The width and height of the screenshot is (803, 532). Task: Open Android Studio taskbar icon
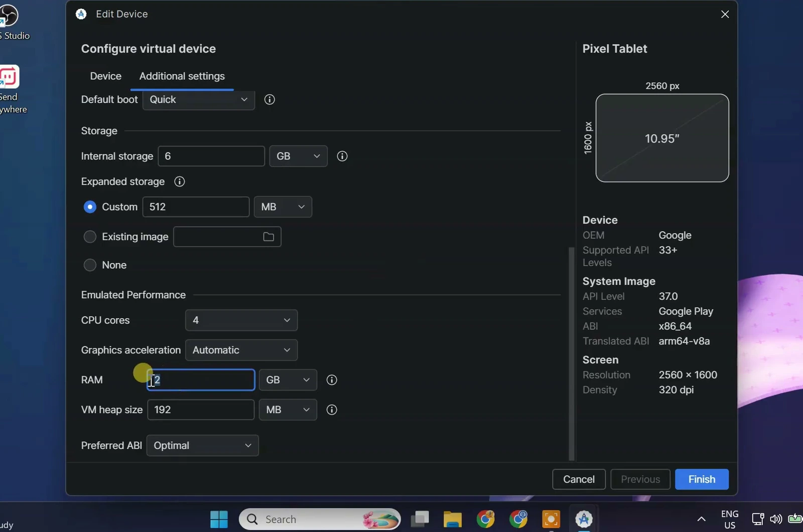pyautogui.click(x=584, y=519)
